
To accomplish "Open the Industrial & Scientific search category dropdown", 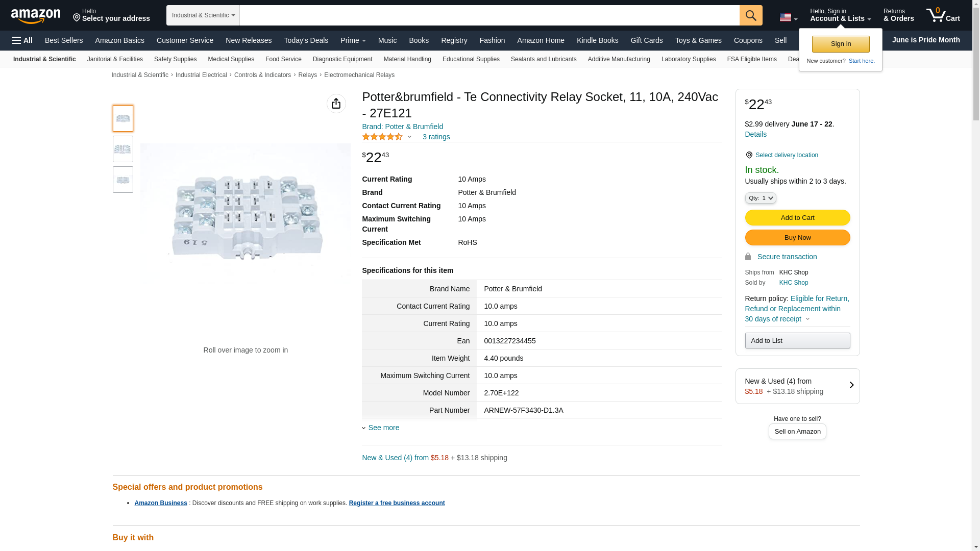I will [x=203, y=15].
